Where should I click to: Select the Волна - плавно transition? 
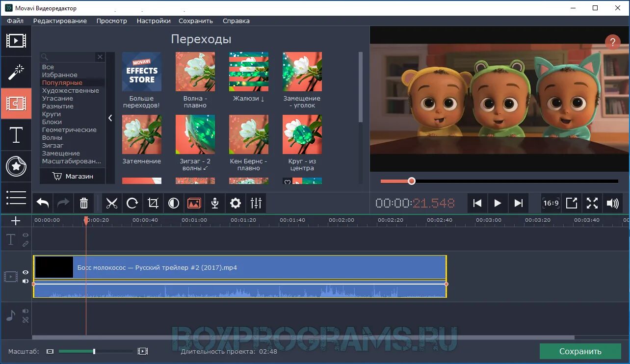click(195, 72)
